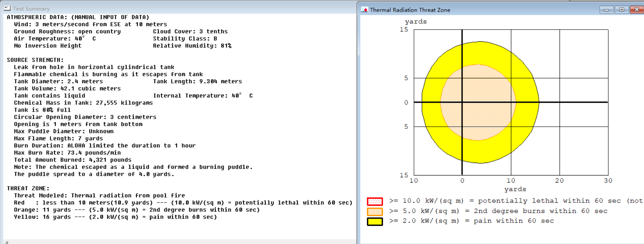Maximize the Thermal Radiation Threat Zone window
This screenshot has width=644, height=244.
click(x=622, y=10)
